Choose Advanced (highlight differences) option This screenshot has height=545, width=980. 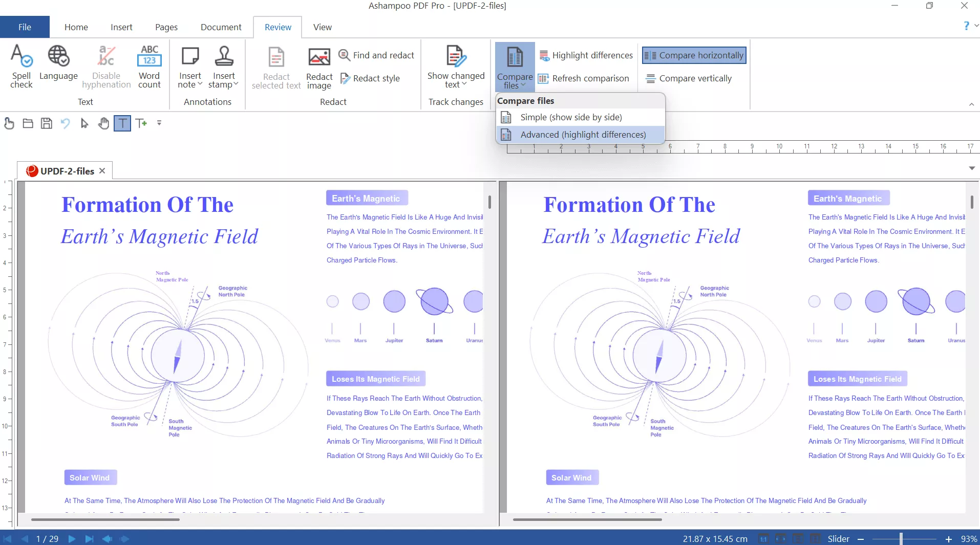pyautogui.click(x=583, y=135)
